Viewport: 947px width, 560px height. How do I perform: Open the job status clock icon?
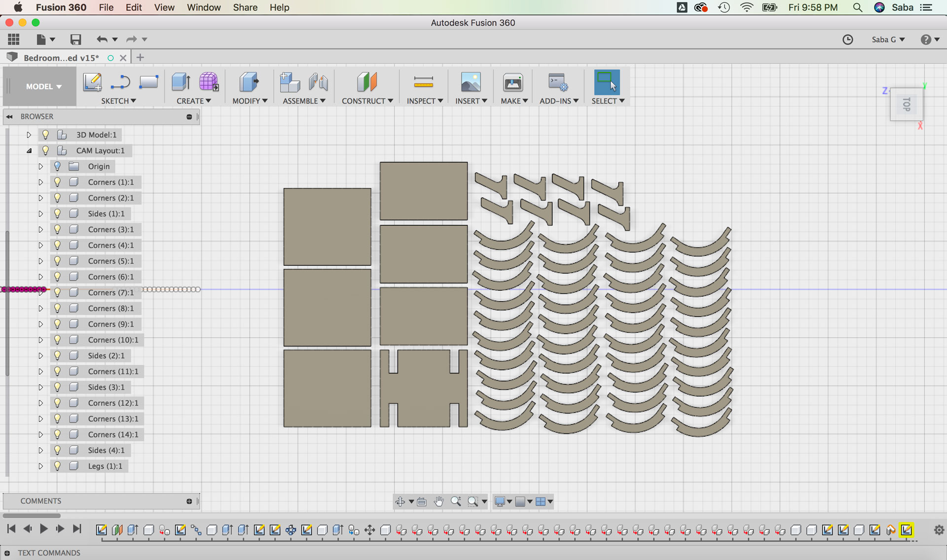(x=847, y=39)
